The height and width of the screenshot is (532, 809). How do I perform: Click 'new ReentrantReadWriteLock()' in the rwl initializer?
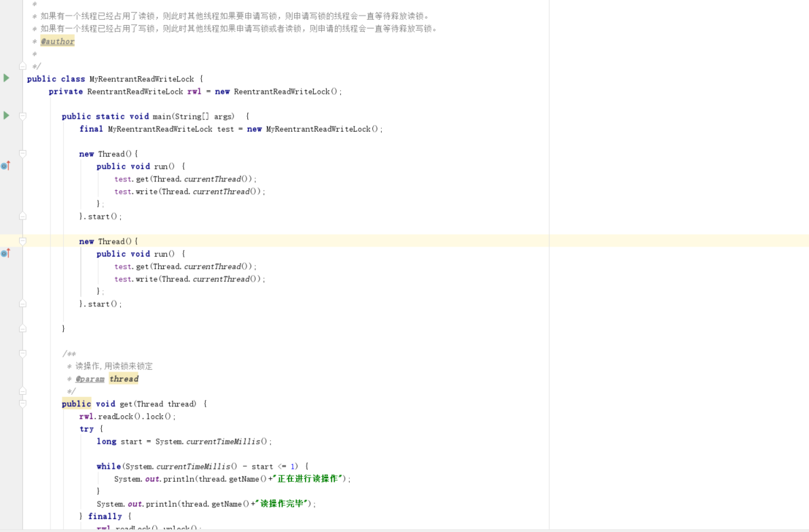(276, 91)
